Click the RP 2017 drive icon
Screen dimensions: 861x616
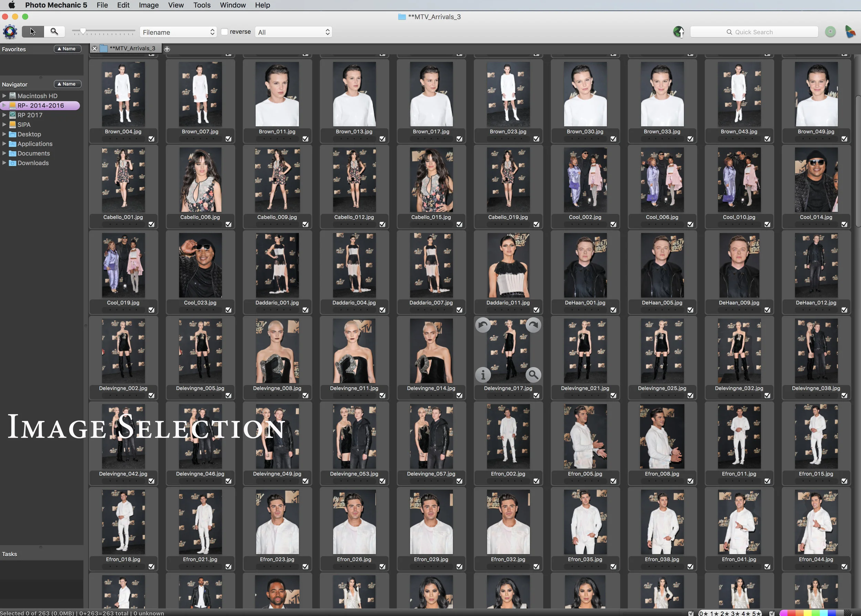click(x=12, y=115)
